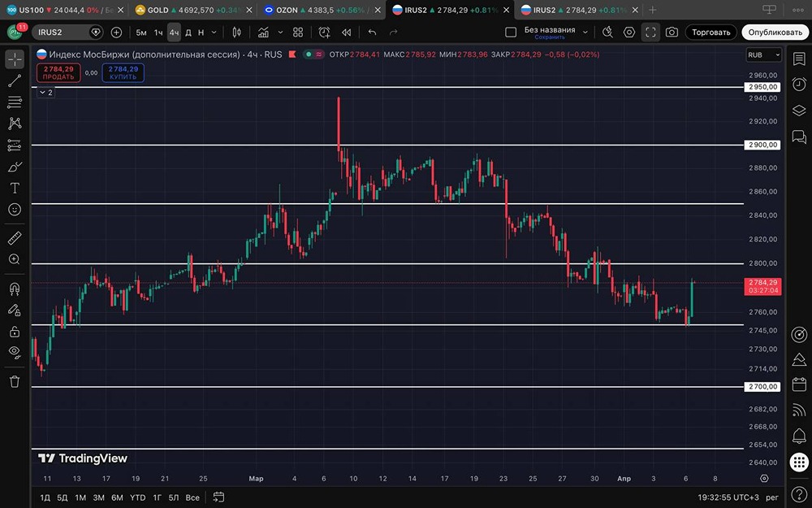Open the alerts clock panel
The width and height of the screenshot is (812, 508).
(799, 84)
